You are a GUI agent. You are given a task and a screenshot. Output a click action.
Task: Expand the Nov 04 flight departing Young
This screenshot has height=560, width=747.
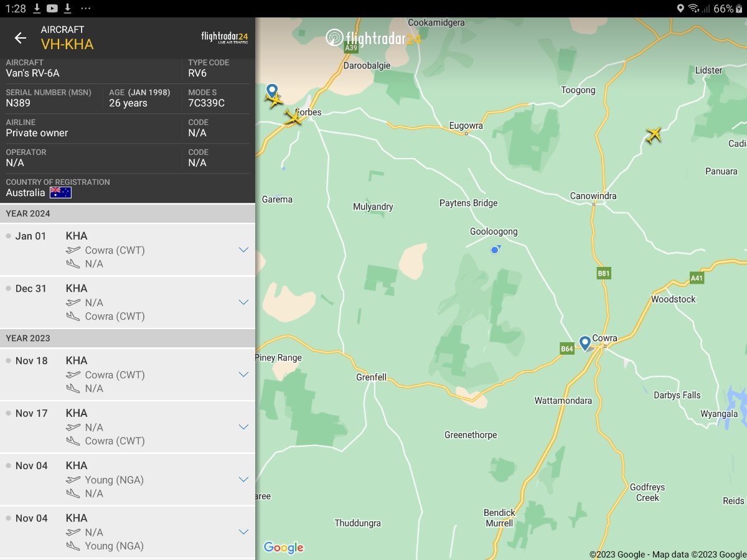[x=243, y=479]
